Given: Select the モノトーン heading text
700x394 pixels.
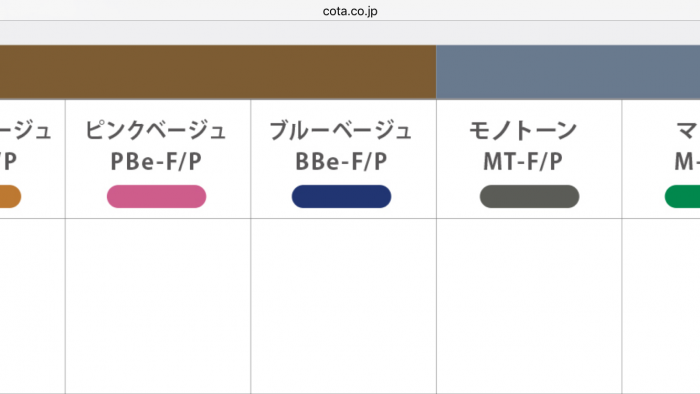Looking at the screenshot, I should [523, 130].
